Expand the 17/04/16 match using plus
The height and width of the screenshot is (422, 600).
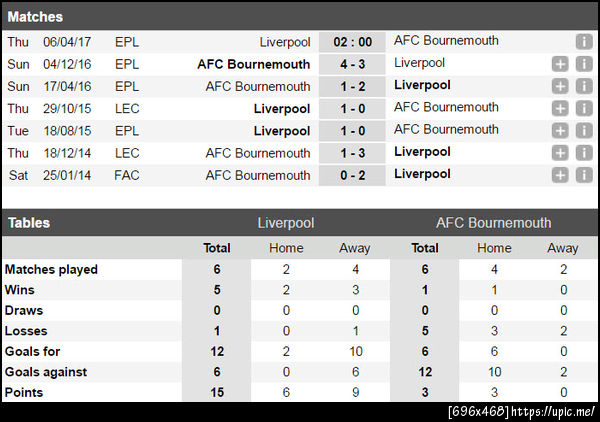click(x=560, y=86)
